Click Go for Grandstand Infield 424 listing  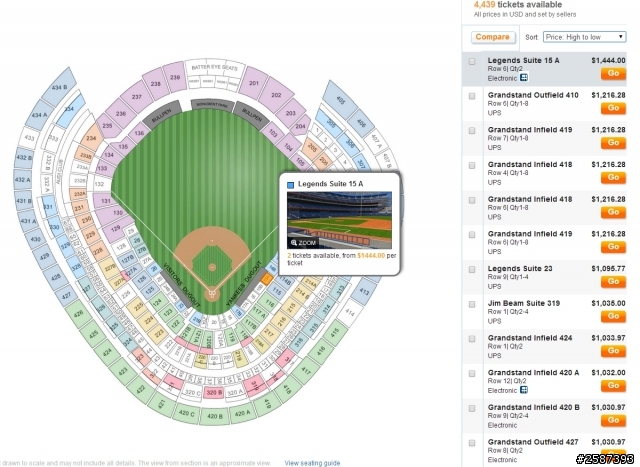[x=613, y=351]
